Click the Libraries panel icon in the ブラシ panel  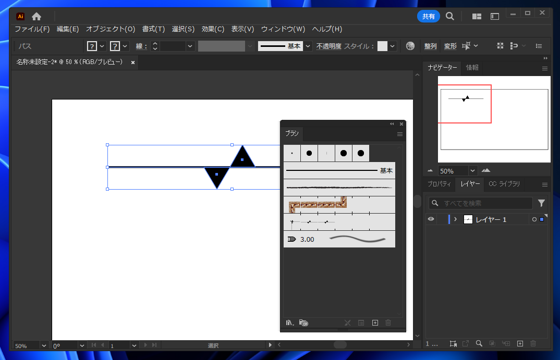click(304, 323)
